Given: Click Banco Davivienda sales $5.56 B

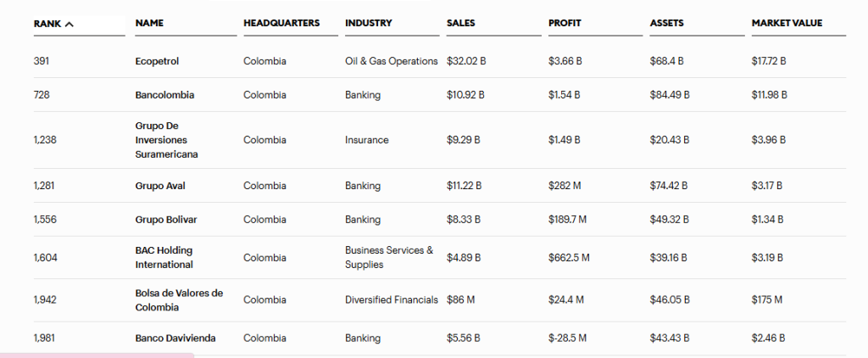Looking at the screenshot, I should [x=464, y=338].
